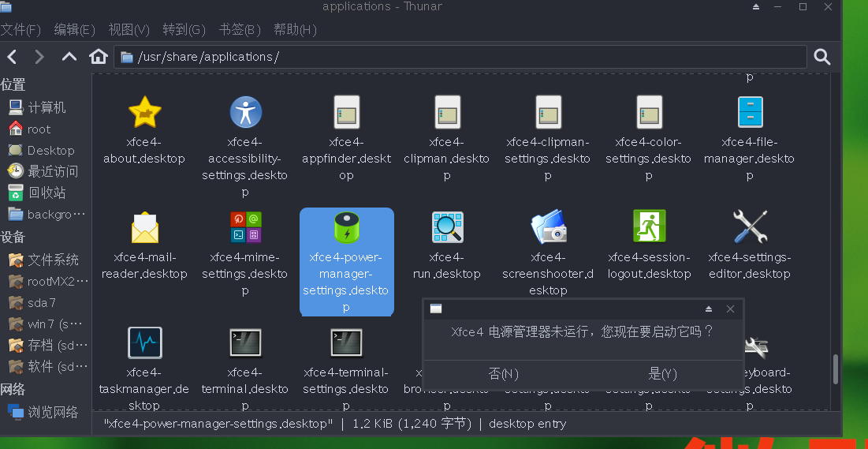Viewport: 868px width, 449px height.
Task: Select the xfce4-power-manager-settings battery icon
Action: pos(347,227)
